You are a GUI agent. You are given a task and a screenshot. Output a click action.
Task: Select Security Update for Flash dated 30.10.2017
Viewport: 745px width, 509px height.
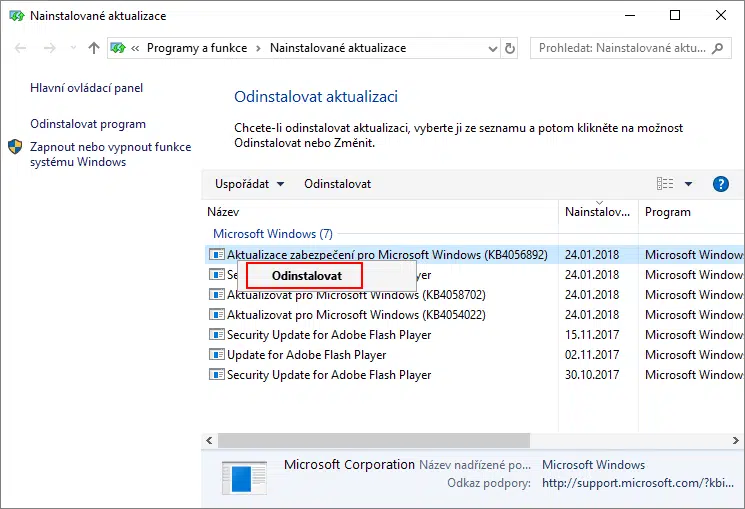[329, 375]
